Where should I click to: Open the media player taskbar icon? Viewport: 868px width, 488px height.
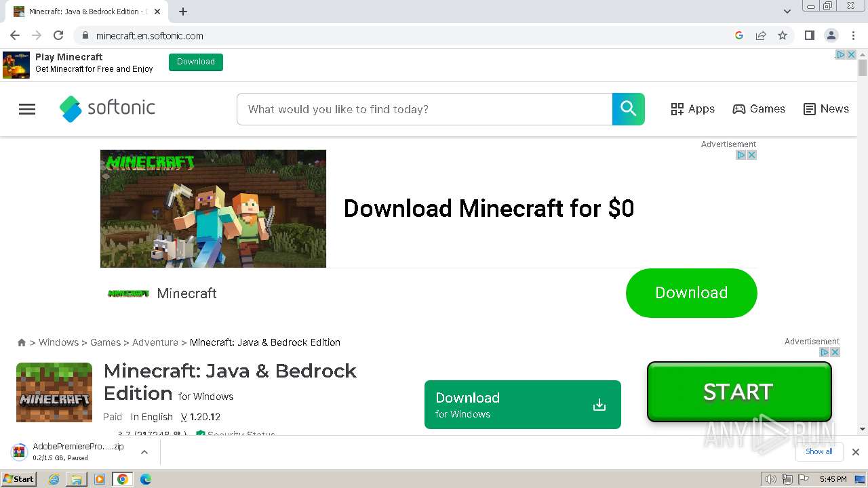pos(100,479)
